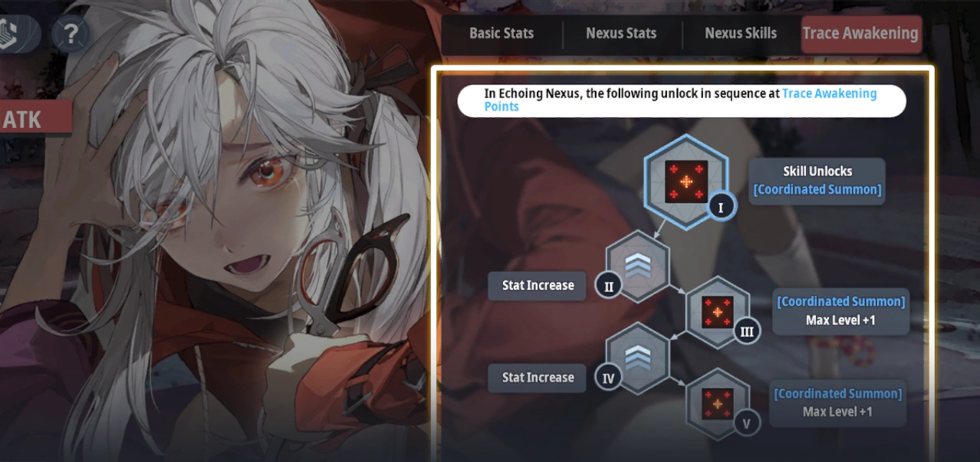Go to the Nexus Skills tab
Screen dimensions: 980x462
pyautogui.click(x=741, y=33)
